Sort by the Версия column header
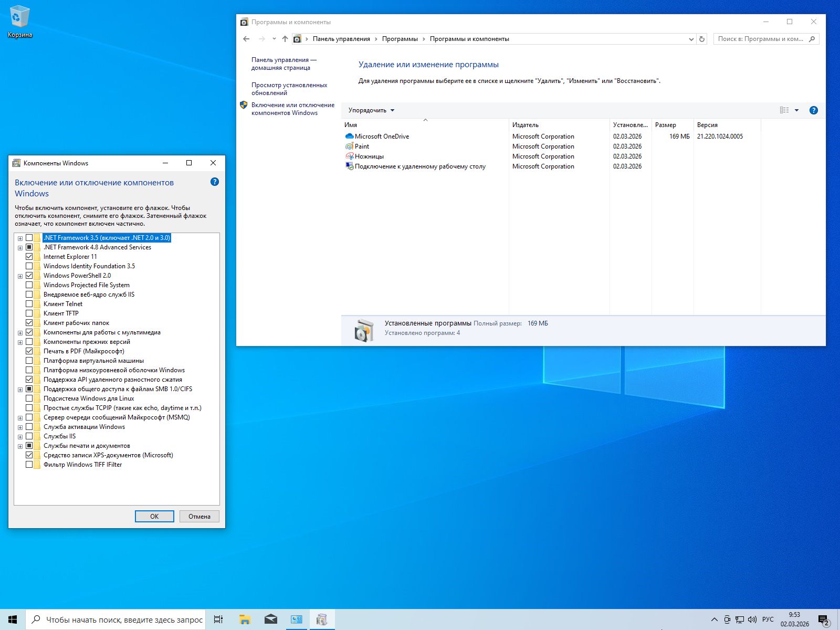The height and width of the screenshot is (630, 840). pyautogui.click(x=707, y=125)
